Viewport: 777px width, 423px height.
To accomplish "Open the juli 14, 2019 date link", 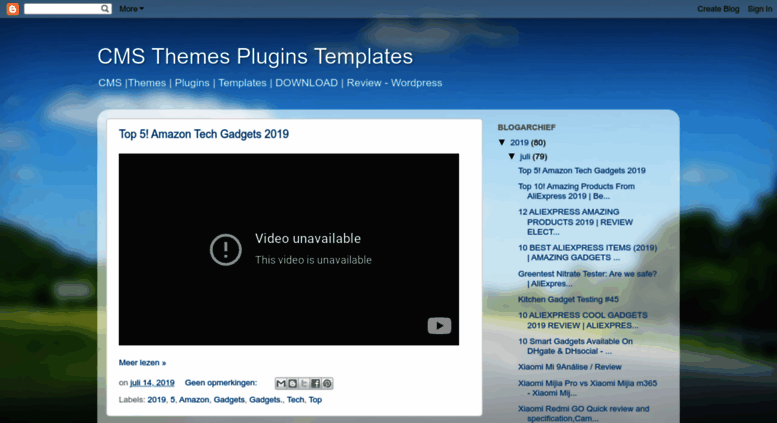I will pyautogui.click(x=152, y=382).
